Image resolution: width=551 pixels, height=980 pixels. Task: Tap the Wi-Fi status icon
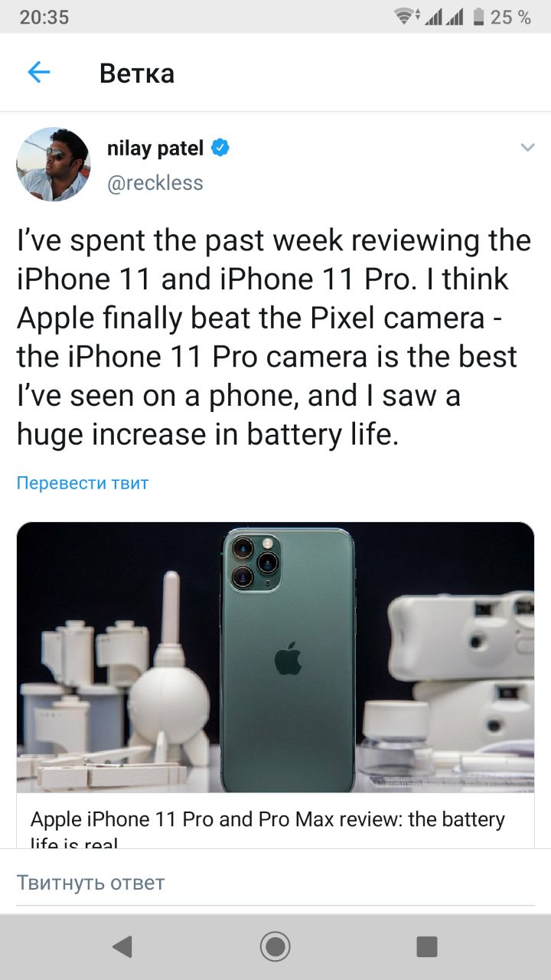[x=406, y=17]
